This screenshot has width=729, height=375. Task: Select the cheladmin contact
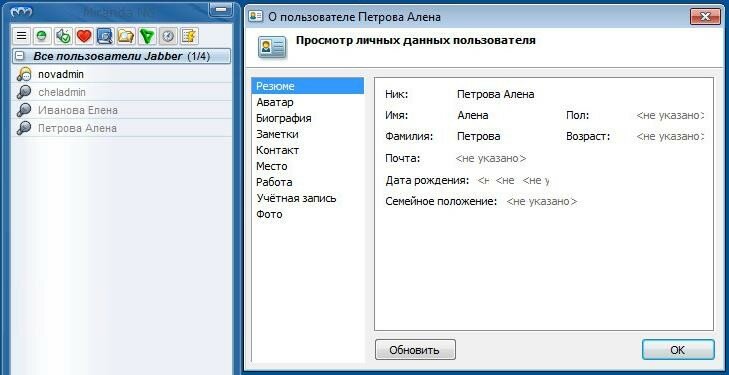[121, 92]
